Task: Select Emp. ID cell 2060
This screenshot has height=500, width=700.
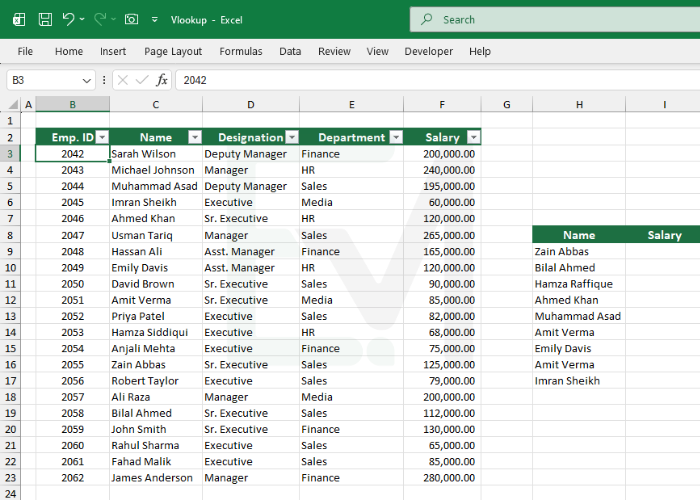Action: coord(72,446)
